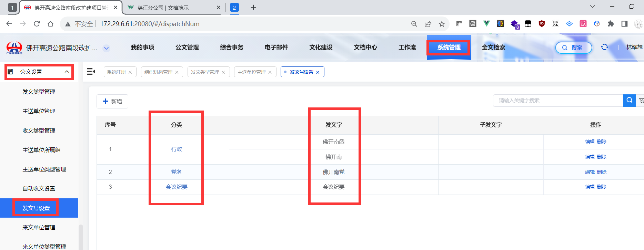Select 自动收文设置 in the sidebar
644x250 pixels.
(x=39, y=188)
